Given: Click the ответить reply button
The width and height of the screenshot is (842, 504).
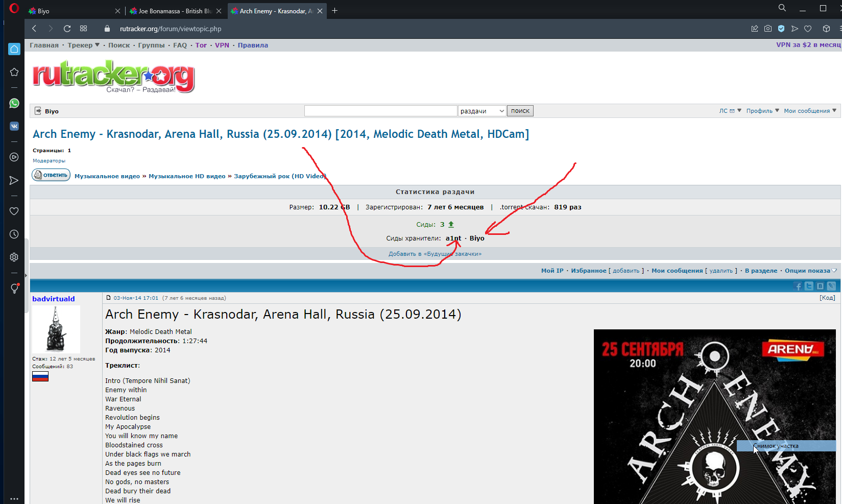Looking at the screenshot, I should point(51,175).
